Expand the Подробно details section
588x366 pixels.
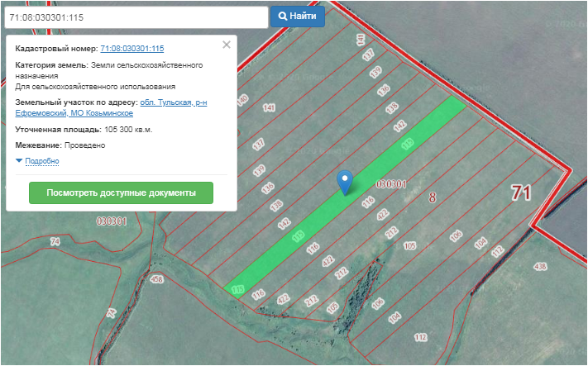click(x=41, y=160)
